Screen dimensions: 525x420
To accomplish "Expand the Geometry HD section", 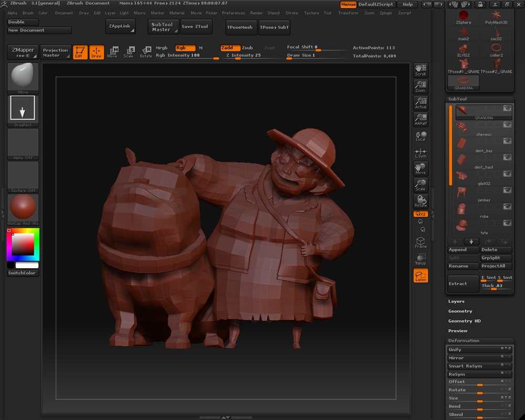I will 465,321.
